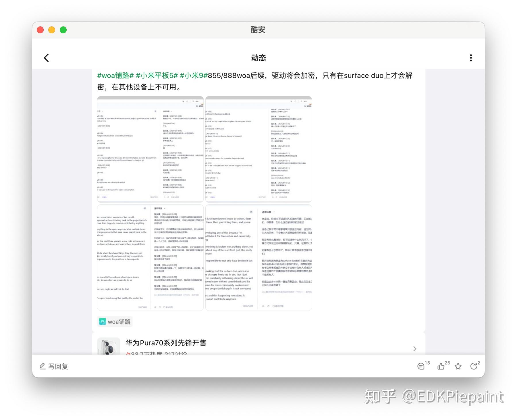Open the top-left chat screenshot
Image resolution: width=517 pixels, height=420 pixels.
pyautogui.click(x=150, y=149)
